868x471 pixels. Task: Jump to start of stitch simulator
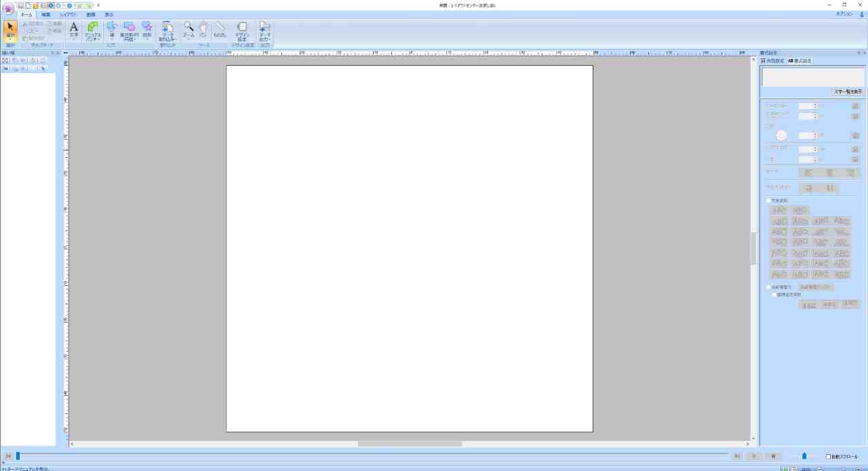(7, 457)
